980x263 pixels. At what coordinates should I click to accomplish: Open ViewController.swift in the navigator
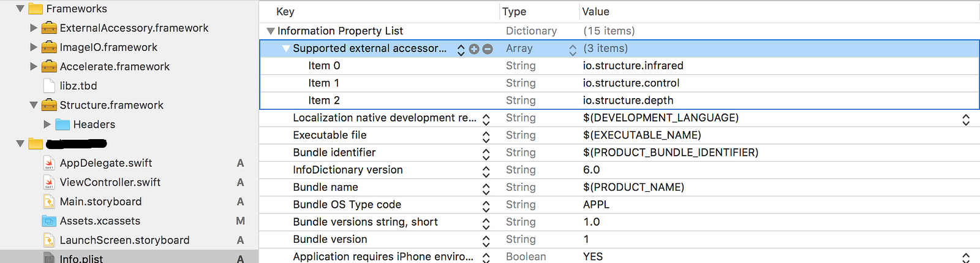pos(110,182)
